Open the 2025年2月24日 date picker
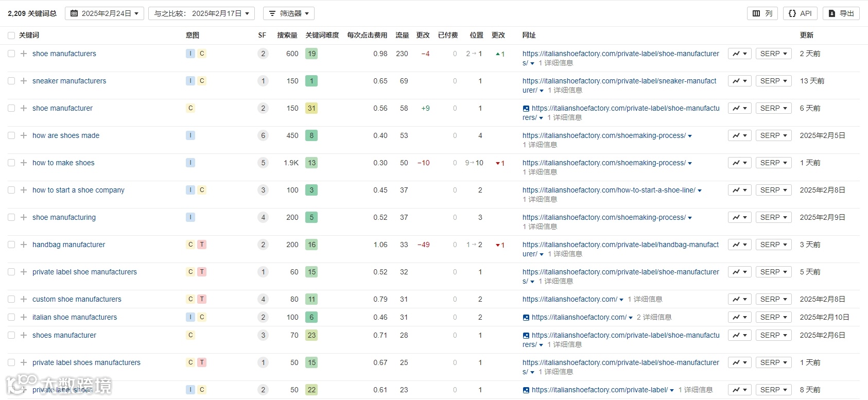 (105, 13)
